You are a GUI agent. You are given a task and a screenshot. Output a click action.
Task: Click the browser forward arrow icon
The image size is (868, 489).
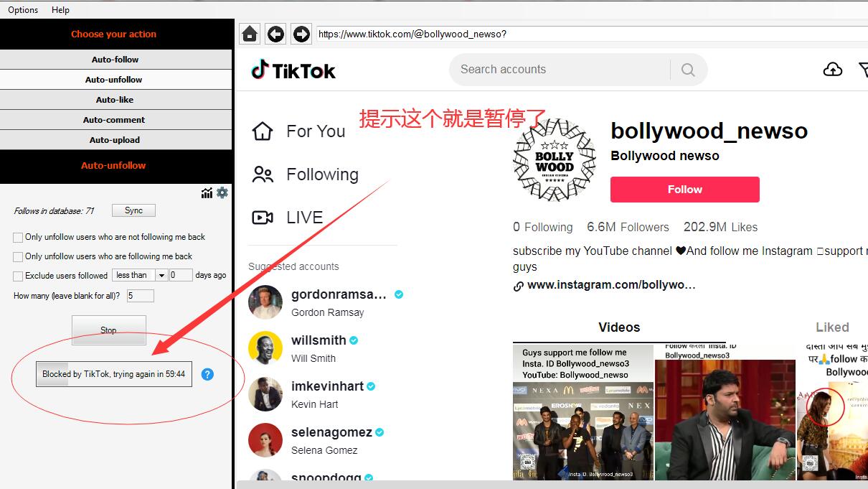pyautogui.click(x=301, y=33)
